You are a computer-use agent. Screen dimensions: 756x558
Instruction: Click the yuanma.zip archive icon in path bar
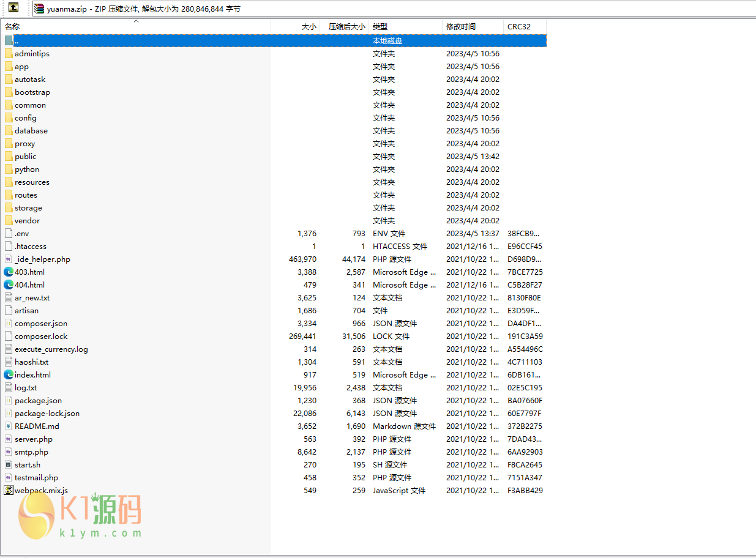click(x=39, y=9)
